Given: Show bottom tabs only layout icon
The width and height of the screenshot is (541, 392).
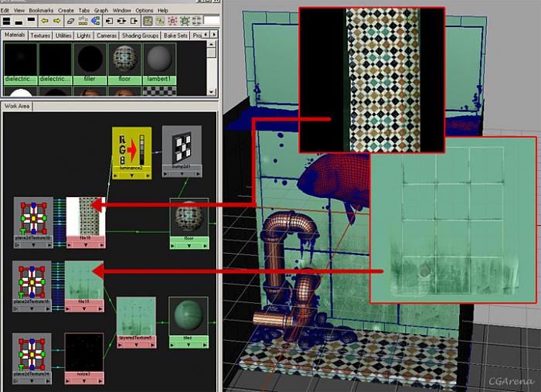Looking at the screenshot, I should (19, 22).
